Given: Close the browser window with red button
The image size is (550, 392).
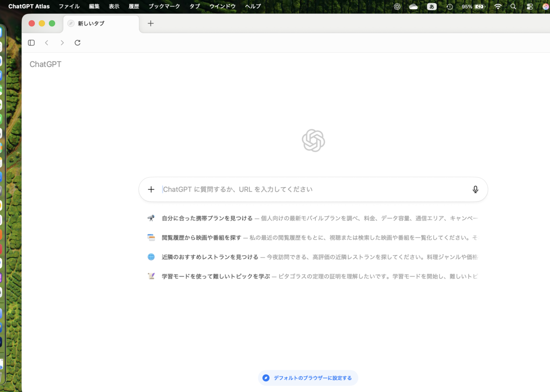Looking at the screenshot, I should 32,23.
